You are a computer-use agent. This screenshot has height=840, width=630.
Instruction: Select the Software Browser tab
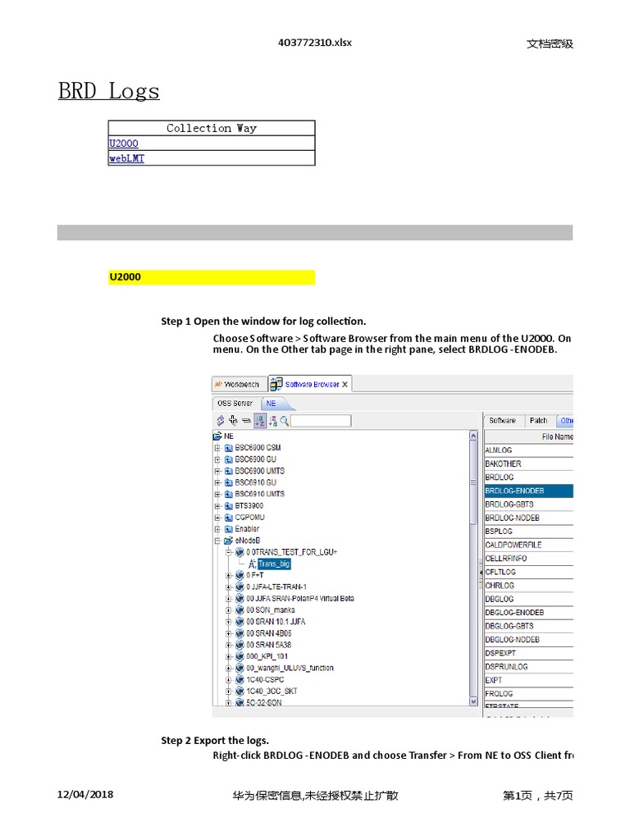(x=310, y=384)
